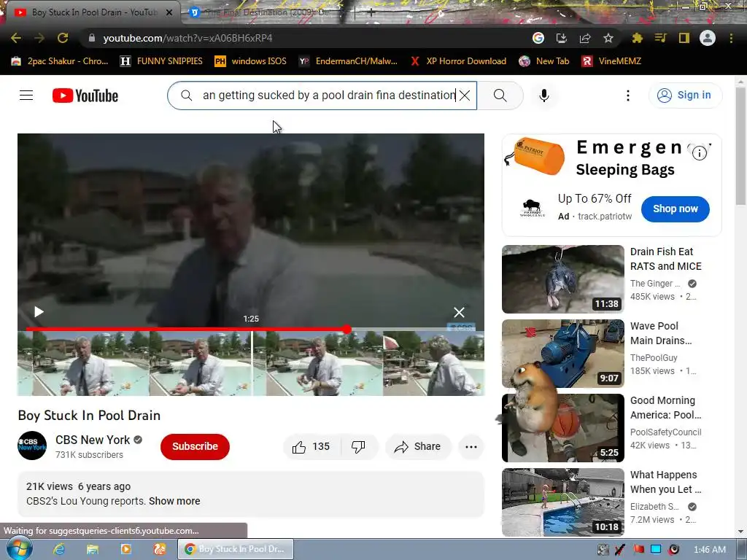Viewport: 747px width, 560px height.
Task: Open YouTube settings three-dot menu
Action: tap(628, 96)
